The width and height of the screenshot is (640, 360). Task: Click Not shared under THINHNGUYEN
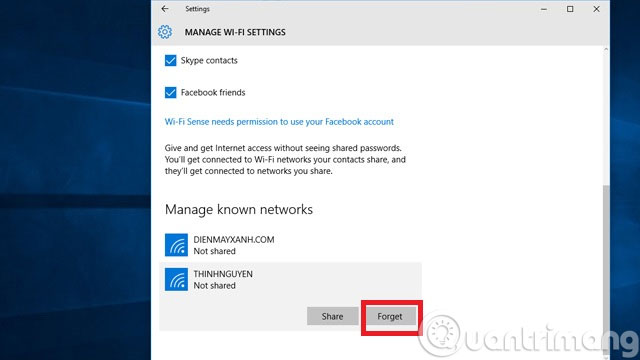214,285
